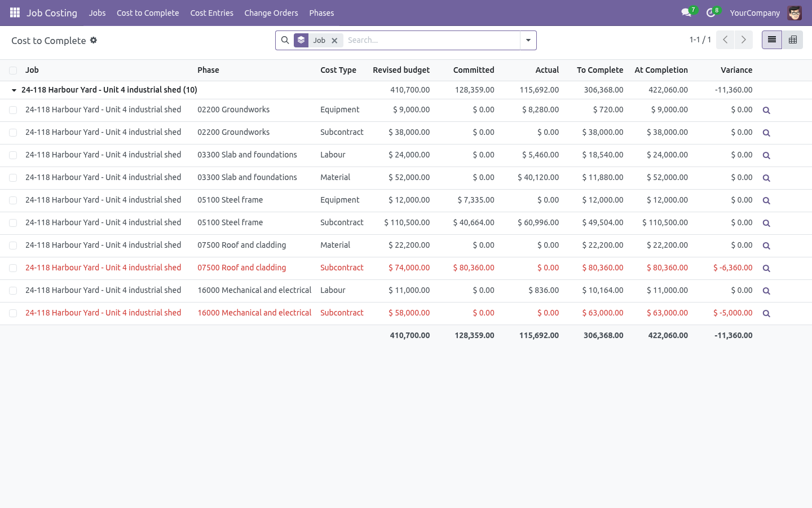Remove the Job group-by facet
The height and width of the screenshot is (508, 812).
(334, 41)
